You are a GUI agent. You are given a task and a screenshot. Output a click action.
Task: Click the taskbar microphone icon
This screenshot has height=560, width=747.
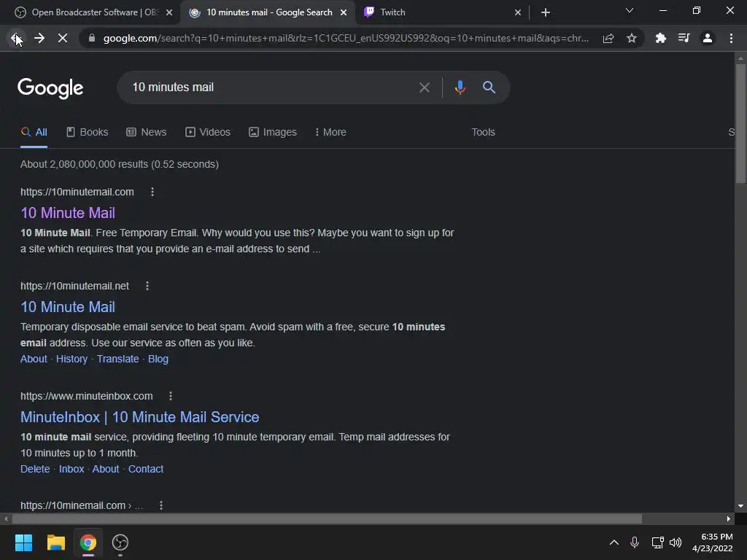pos(635,542)
